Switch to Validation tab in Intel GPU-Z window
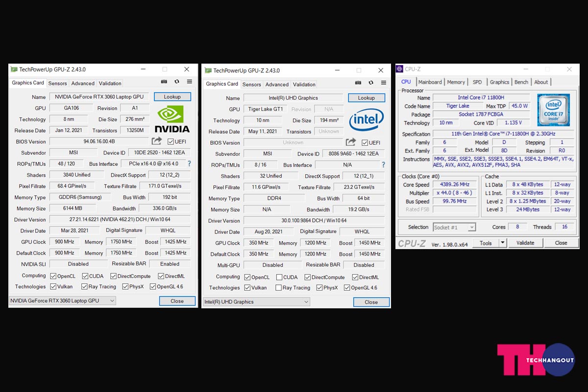Viewport: 588px width, 392px height. [x=304, y=84]
